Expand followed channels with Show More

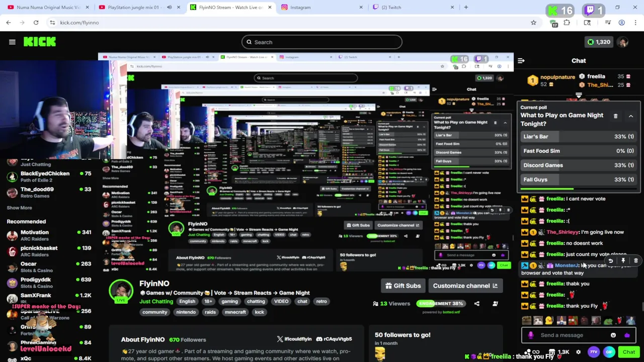point(19,208)
